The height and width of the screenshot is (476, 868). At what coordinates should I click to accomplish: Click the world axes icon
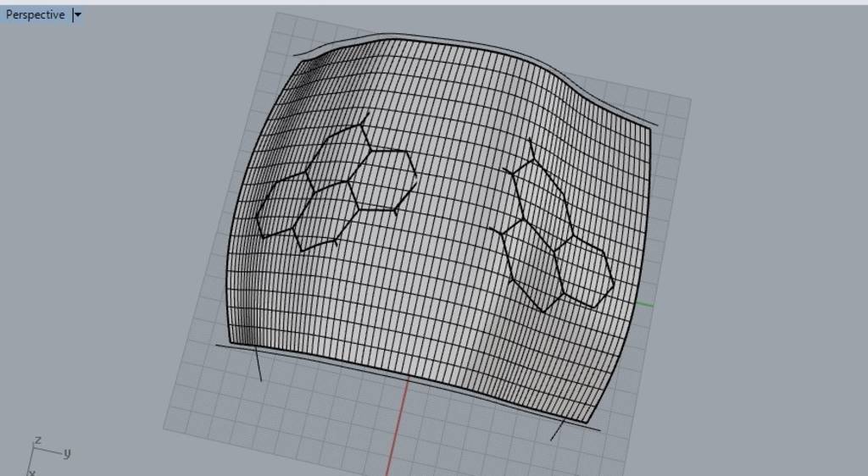[48, 457]
